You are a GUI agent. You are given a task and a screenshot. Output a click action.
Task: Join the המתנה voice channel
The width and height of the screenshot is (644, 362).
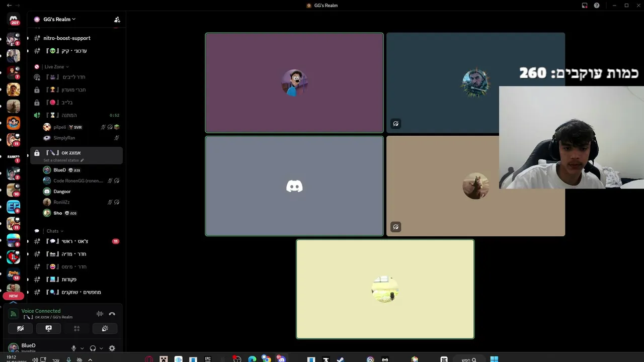pyautogui.click(x=76, y=115)
